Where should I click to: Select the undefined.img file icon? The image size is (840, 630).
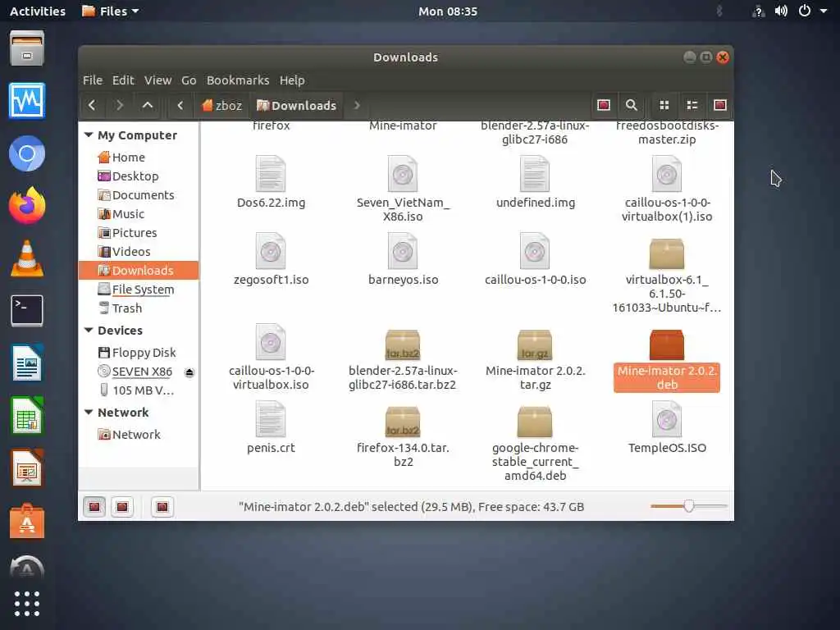pyautogui.click(x=535, y=174)
